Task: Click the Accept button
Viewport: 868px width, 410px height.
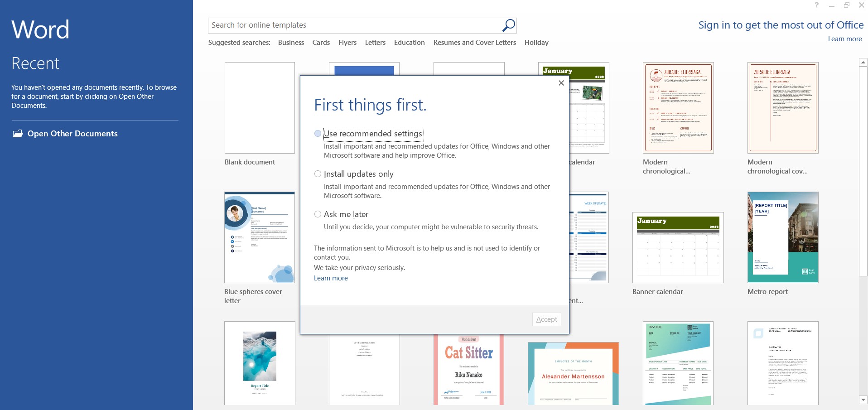Action: [x=546, y=319]
